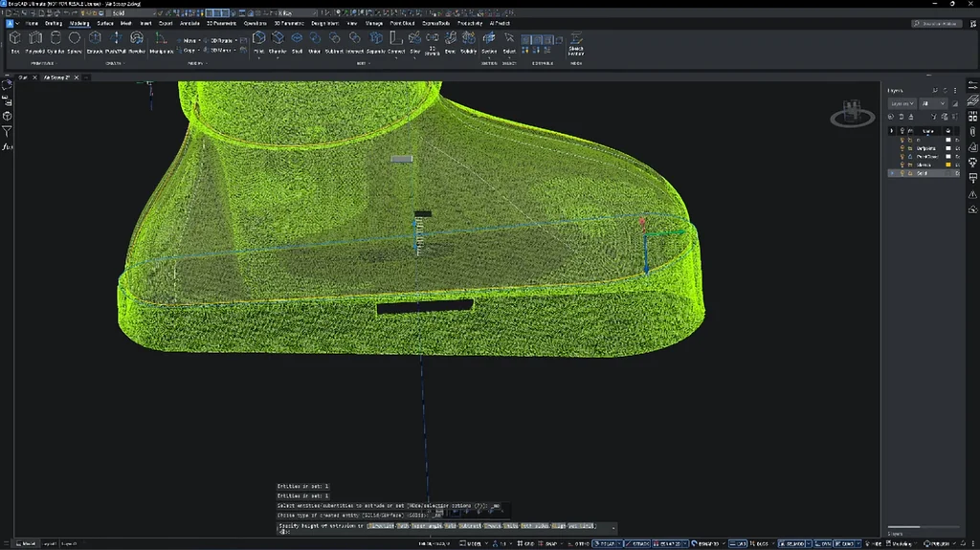Expand the layer list header expander arrow
Viewport: 980px width, 550px height.
click(x=892, y=131)
